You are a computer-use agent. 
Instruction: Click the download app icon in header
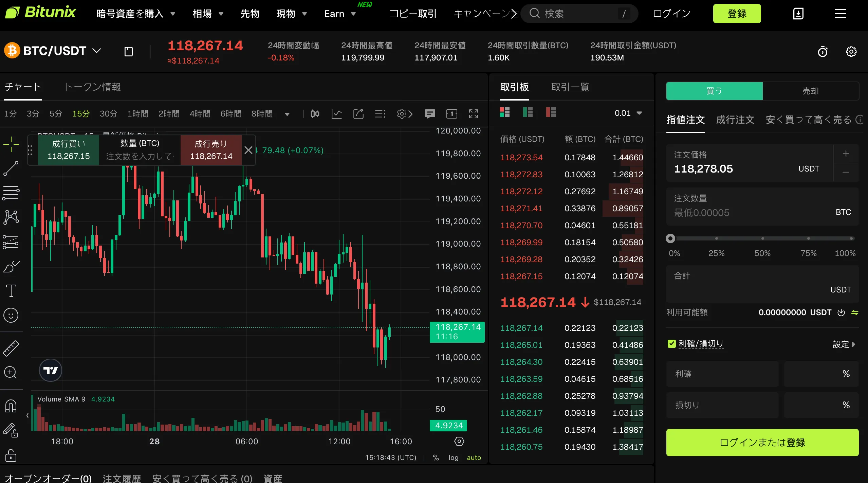[x=798, y=14]
